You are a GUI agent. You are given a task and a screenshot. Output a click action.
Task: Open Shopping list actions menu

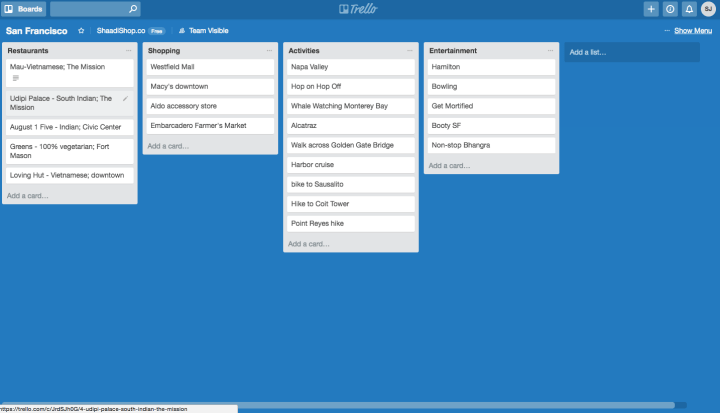(269, 50)
